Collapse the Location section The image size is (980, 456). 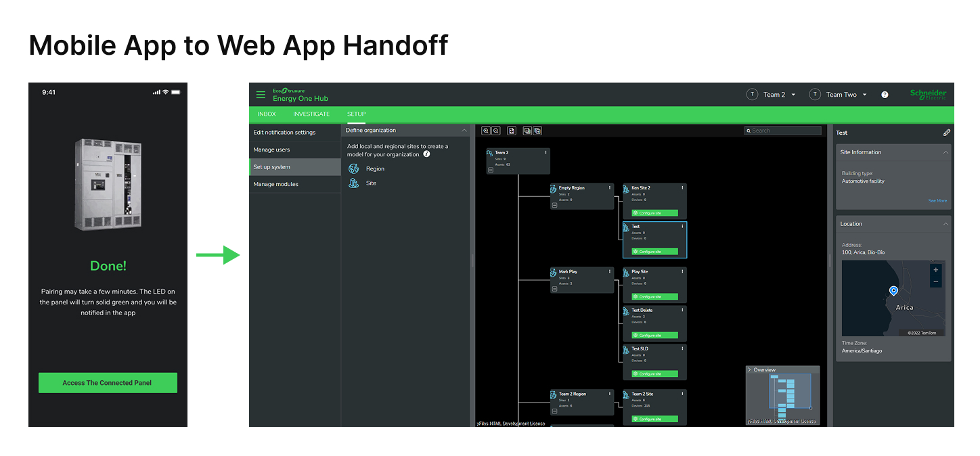tap(945, 224)
